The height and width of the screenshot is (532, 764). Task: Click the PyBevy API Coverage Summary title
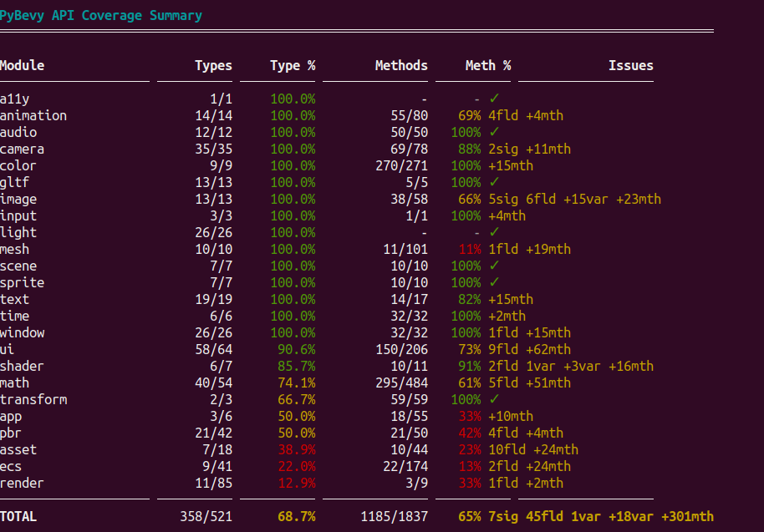click(x=101, y=16)
